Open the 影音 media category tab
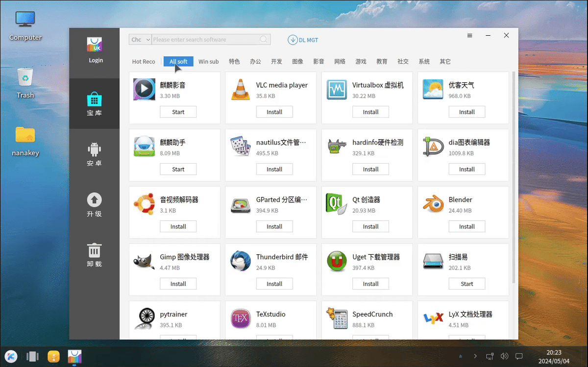This screenshot has height=367, width=588. pyautogui.click(x=318, y=62)
